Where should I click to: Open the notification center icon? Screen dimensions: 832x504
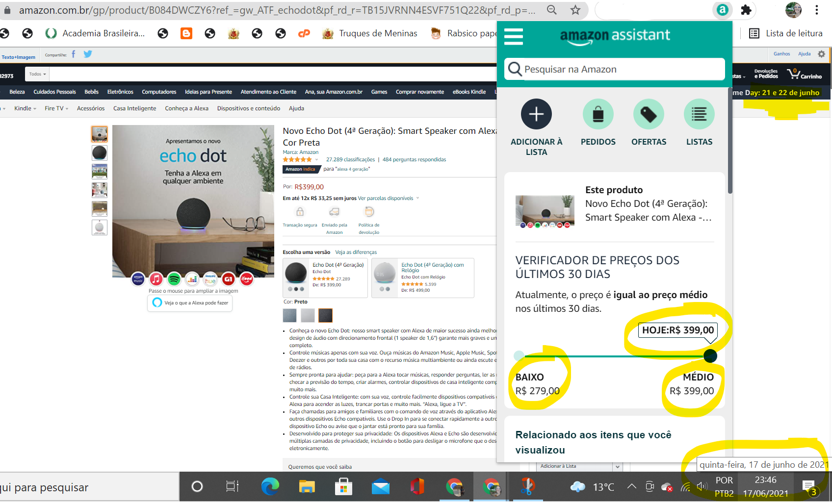[808, 487]
